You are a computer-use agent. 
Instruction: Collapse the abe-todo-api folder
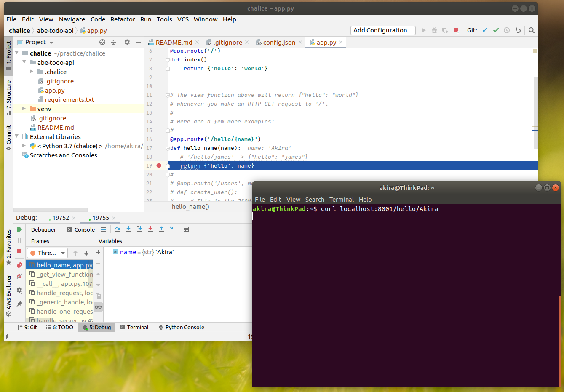pyautogui.click(x=24, y=62)
